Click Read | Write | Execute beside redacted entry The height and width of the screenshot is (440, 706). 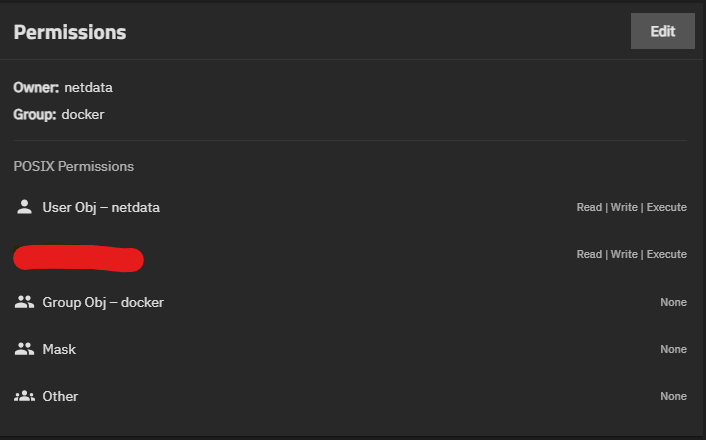(631, 255)
